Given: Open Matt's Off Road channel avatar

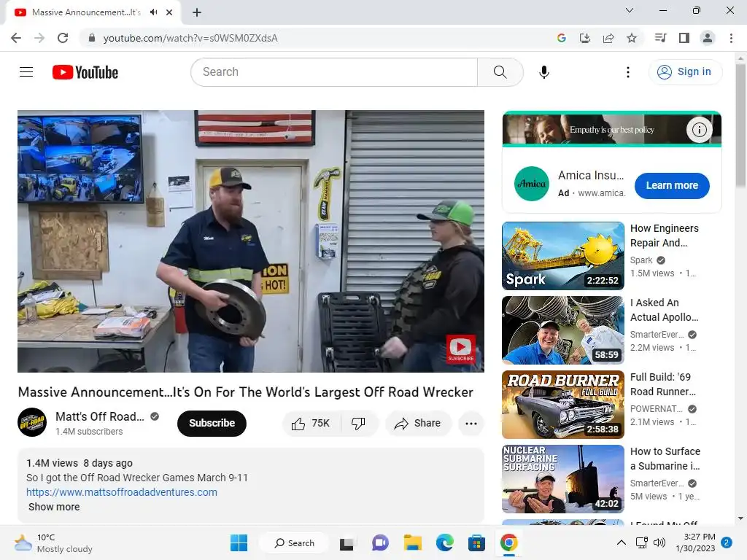Looking at the screenshot, I should pyautogui.click(x=32, y=422).
